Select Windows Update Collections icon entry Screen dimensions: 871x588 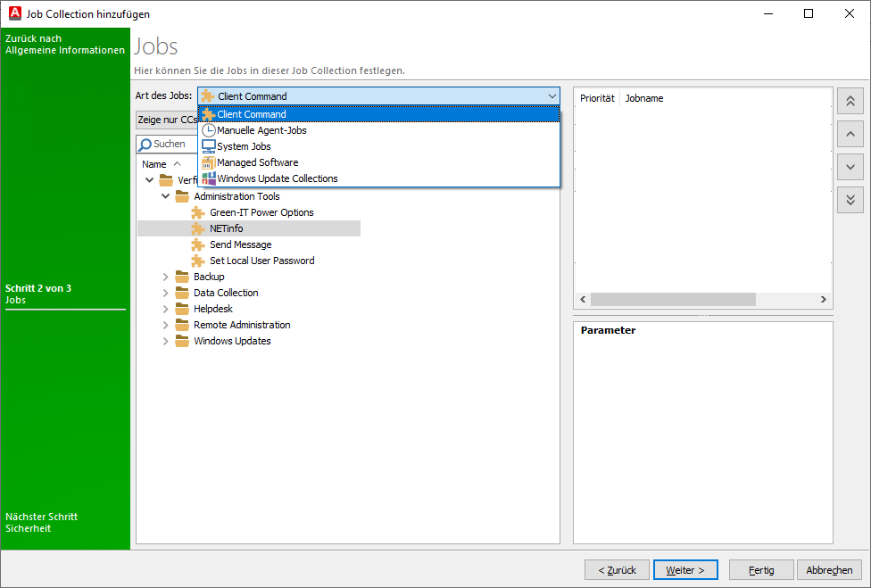click(x=209, y=178)
